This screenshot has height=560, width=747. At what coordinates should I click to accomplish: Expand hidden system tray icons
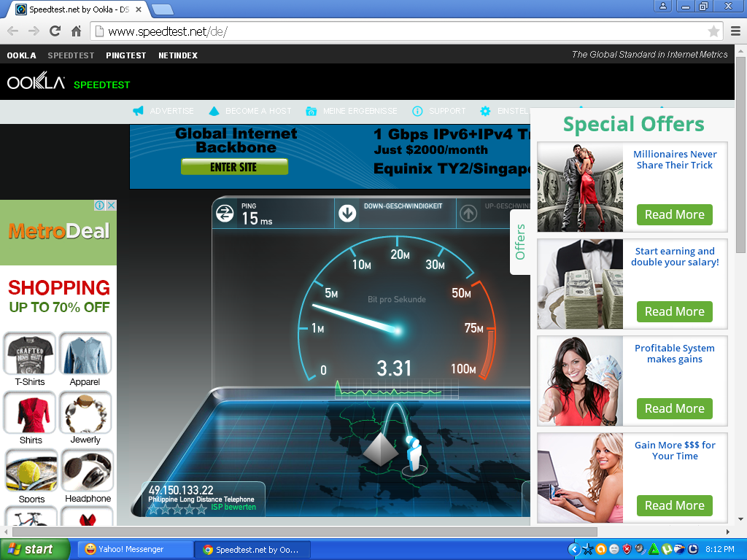click(x=574, y=549)
